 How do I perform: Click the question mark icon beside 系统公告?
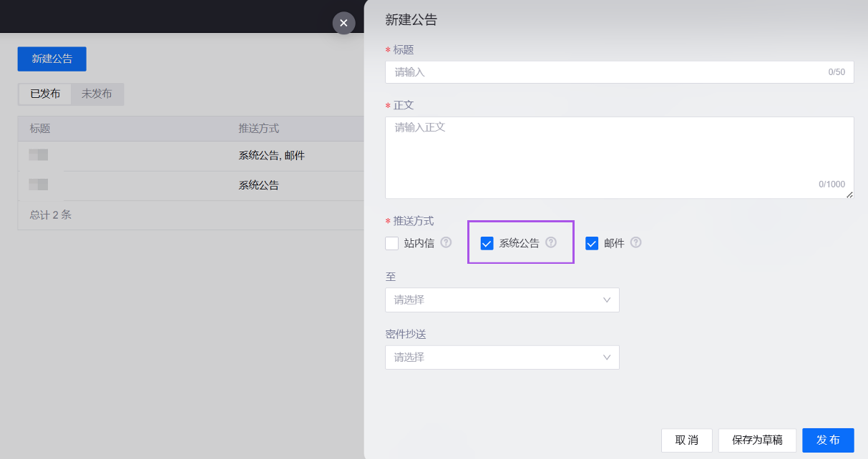(550, 243)
